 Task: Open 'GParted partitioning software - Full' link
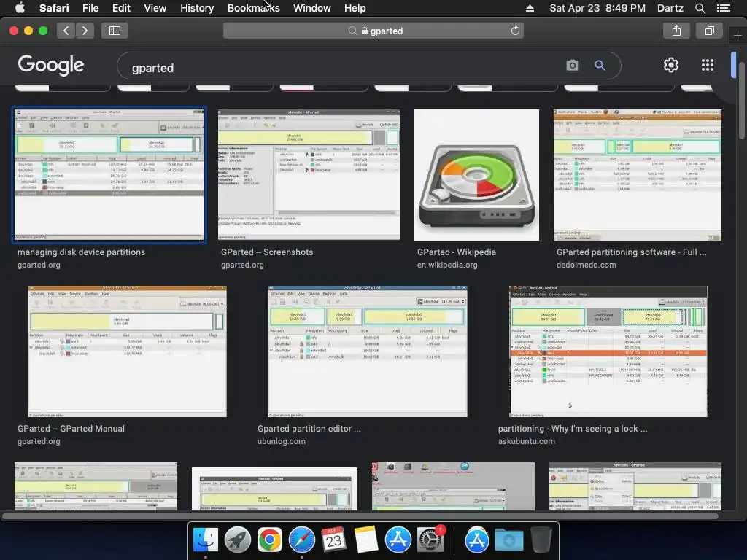coord(631,252)
